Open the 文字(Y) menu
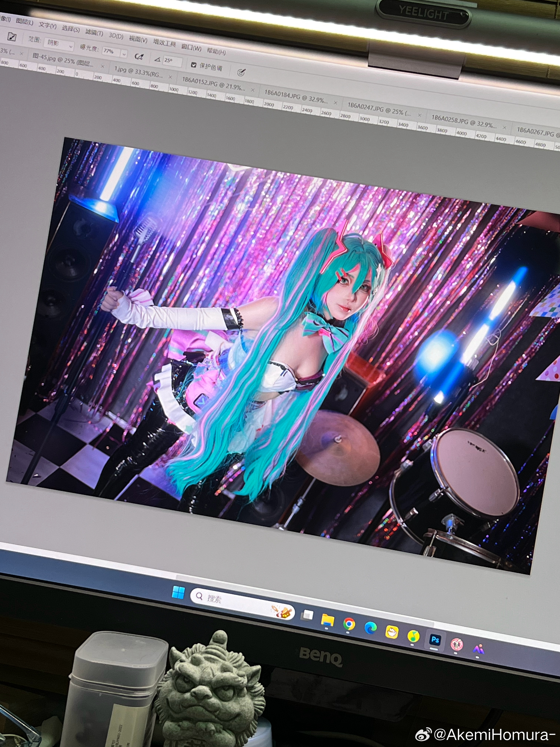 [x=47, y=26]
